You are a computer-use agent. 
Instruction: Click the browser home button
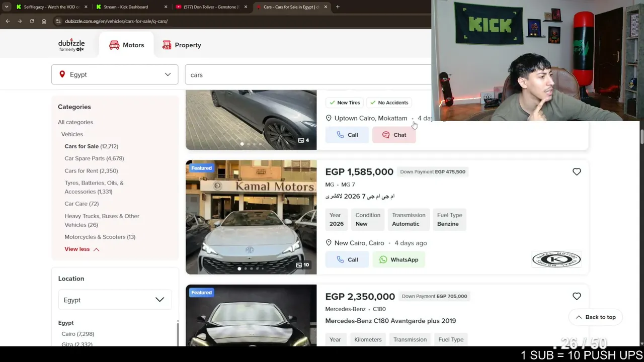[44, 21]
